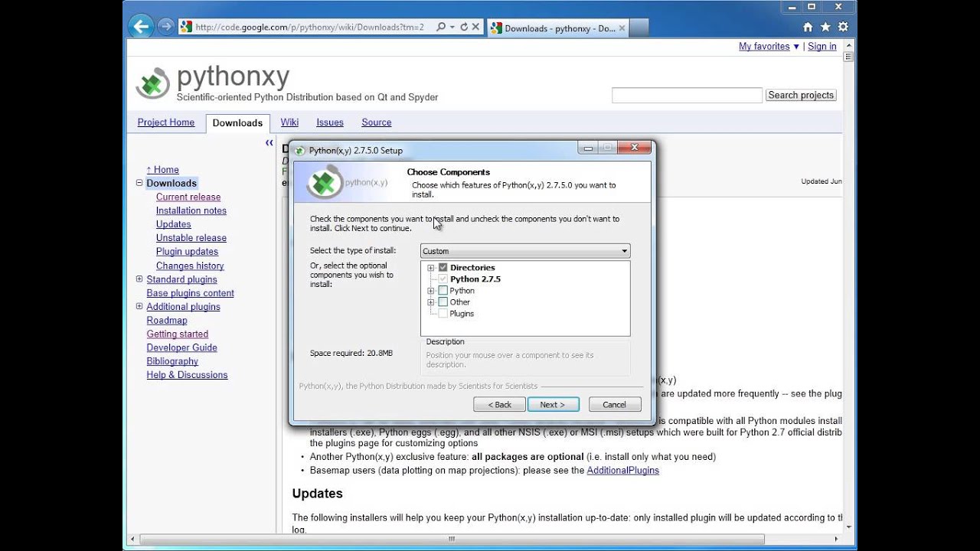Open the Bibliography link
Screen dimensions: 980x551
(172, 361)
